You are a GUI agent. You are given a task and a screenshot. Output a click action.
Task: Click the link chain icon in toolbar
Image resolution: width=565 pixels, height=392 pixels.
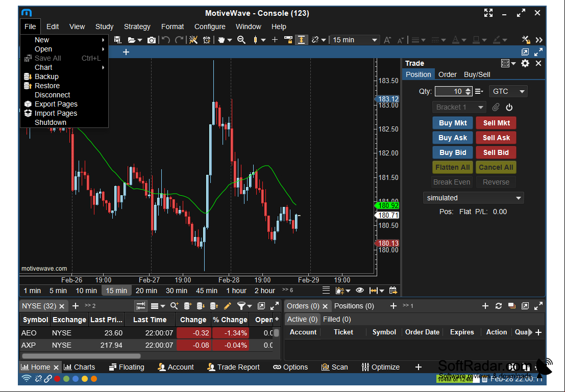pyautogui.click(x=315, y=40)
